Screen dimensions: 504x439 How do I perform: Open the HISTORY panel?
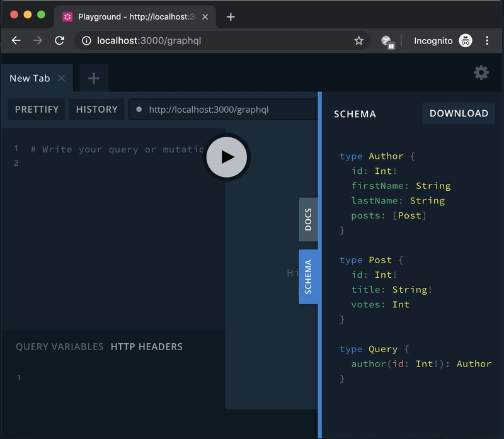[97, 109]
